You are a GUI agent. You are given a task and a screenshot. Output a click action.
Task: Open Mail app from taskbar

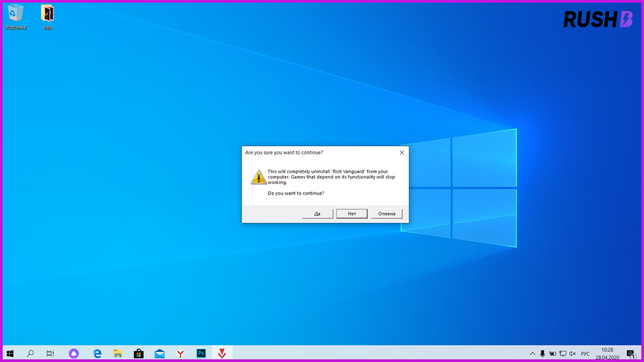click(x=159, y=353)
